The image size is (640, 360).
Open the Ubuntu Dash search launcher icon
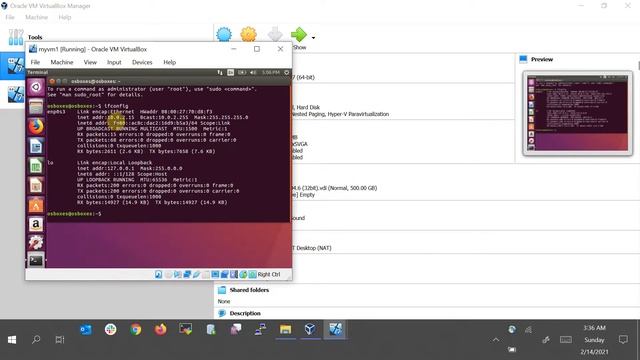(36, 87)
